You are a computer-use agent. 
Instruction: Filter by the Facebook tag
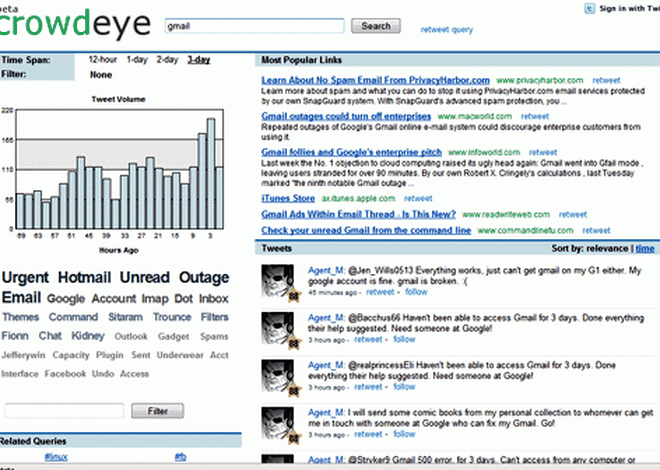pyautogui.click(x=65, y=374)
